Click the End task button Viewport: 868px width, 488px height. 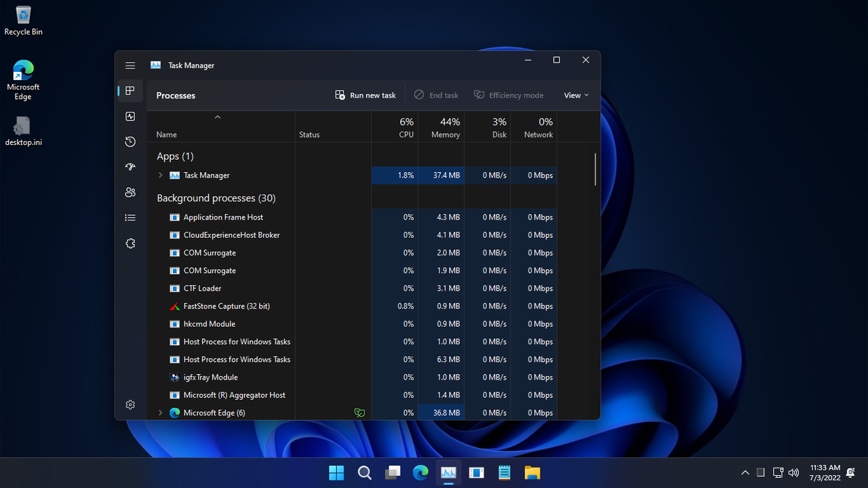436,96
